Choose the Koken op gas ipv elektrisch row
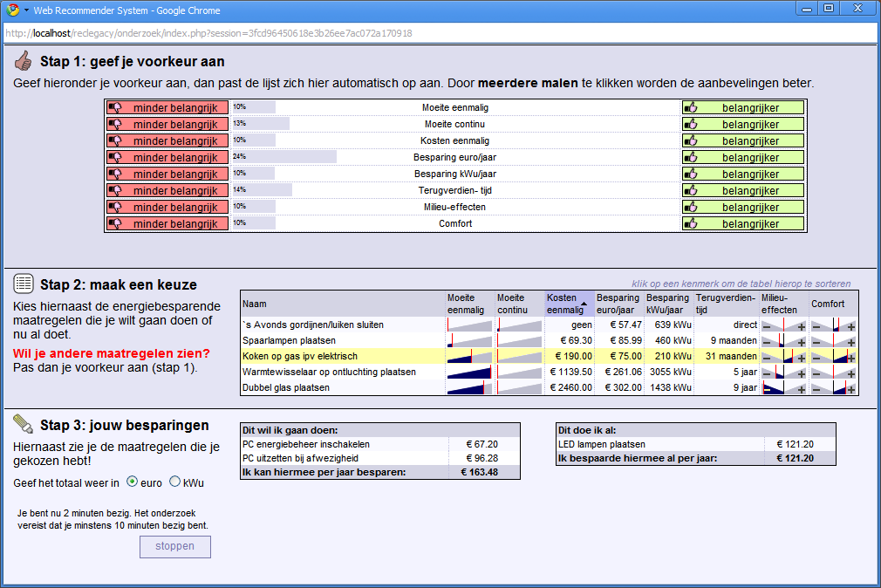 299,356
